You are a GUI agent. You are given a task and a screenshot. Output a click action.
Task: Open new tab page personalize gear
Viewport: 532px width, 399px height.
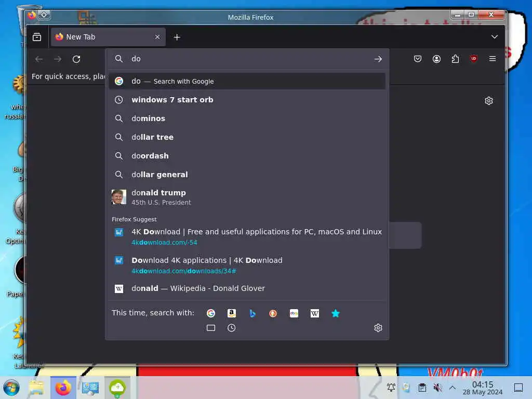click(488, 101)
